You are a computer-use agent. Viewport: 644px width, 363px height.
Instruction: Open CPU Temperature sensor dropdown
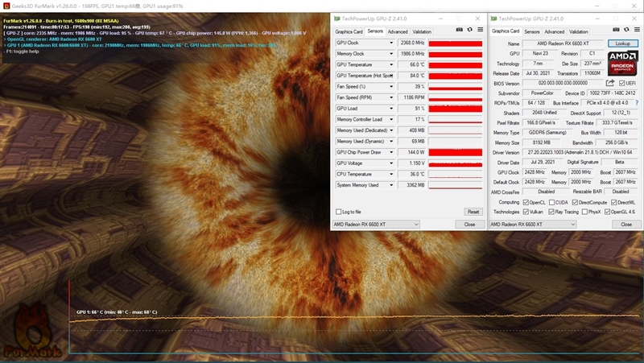391,174
